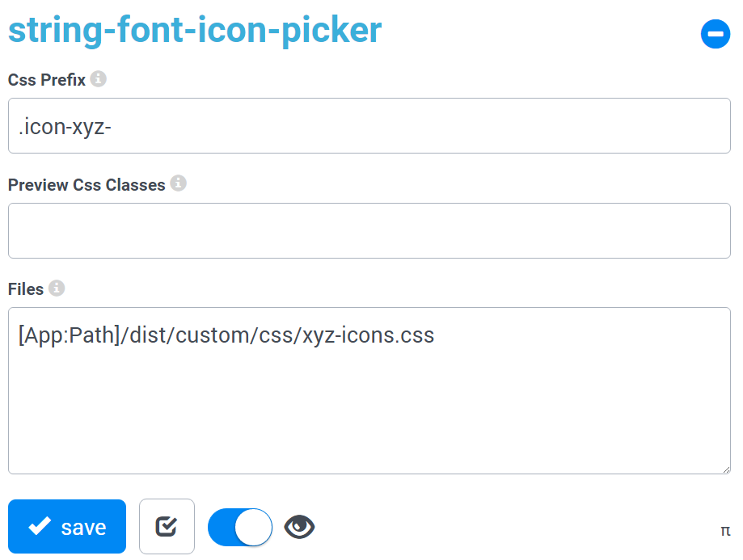
Task: Switch off the blue toggle
Action: [x=239, y=527]
